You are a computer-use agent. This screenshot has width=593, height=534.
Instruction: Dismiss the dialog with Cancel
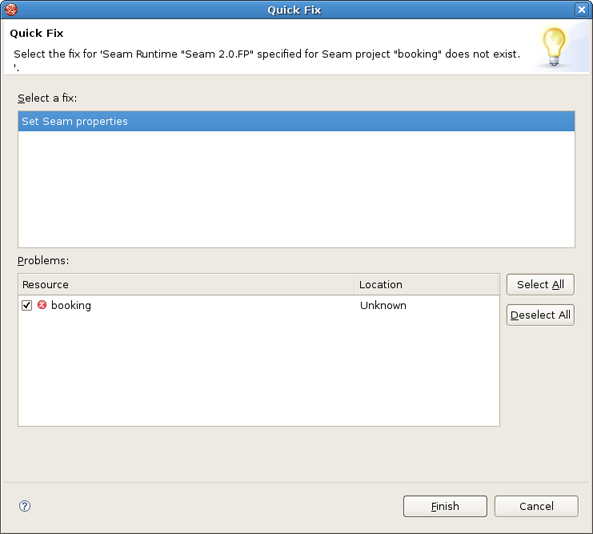point(536,506)
